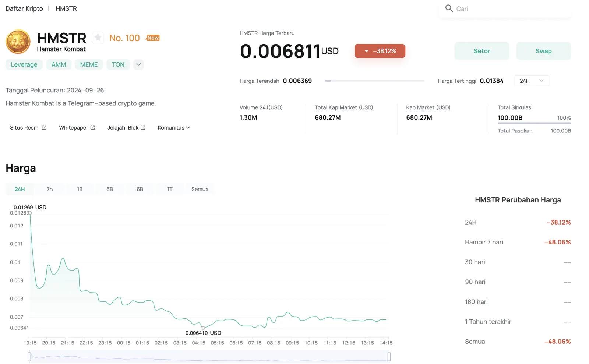Expand more tags chevron after TON
589x364 pixels.
coord(138,64)
